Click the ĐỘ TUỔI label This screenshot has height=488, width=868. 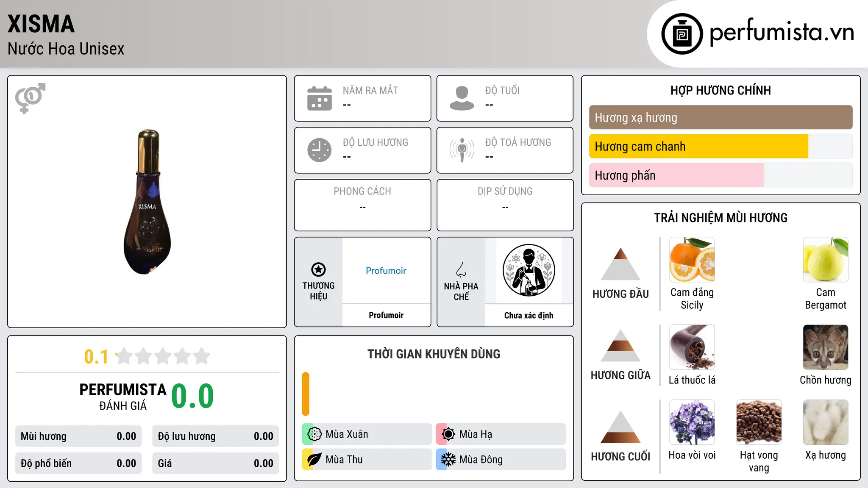pyautogui.click(x=502, y=90)
